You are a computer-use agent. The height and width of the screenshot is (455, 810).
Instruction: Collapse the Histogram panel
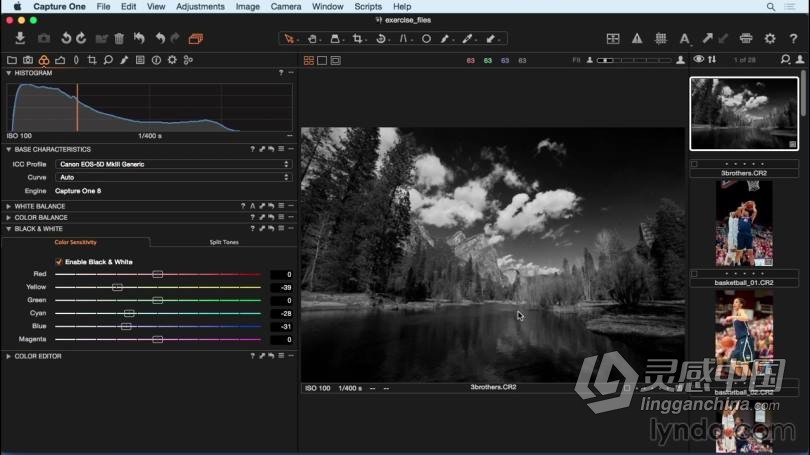coord(8,73)
